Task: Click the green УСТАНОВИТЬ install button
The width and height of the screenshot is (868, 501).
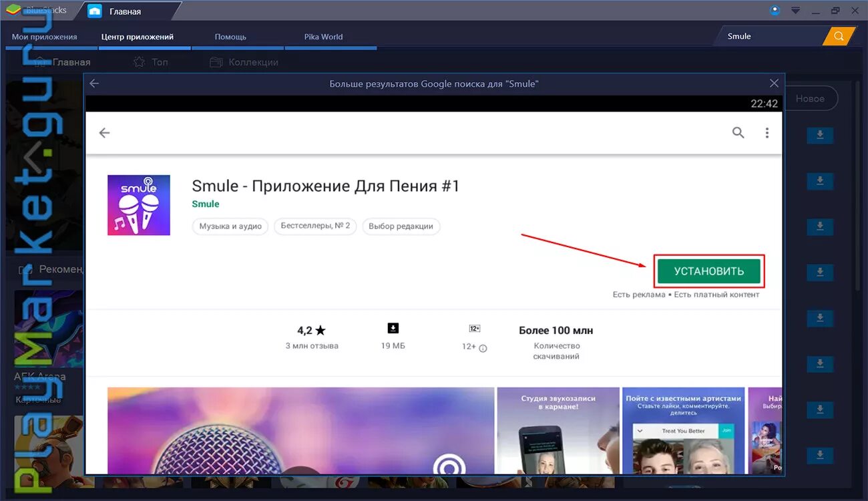Action: coord(709,271)
